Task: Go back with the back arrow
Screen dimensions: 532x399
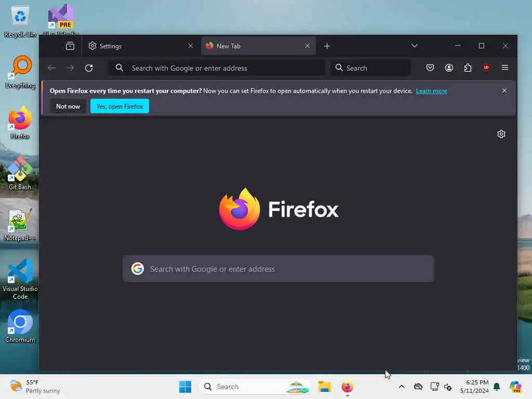Action: pyautogui.click(x=51, y=68)
